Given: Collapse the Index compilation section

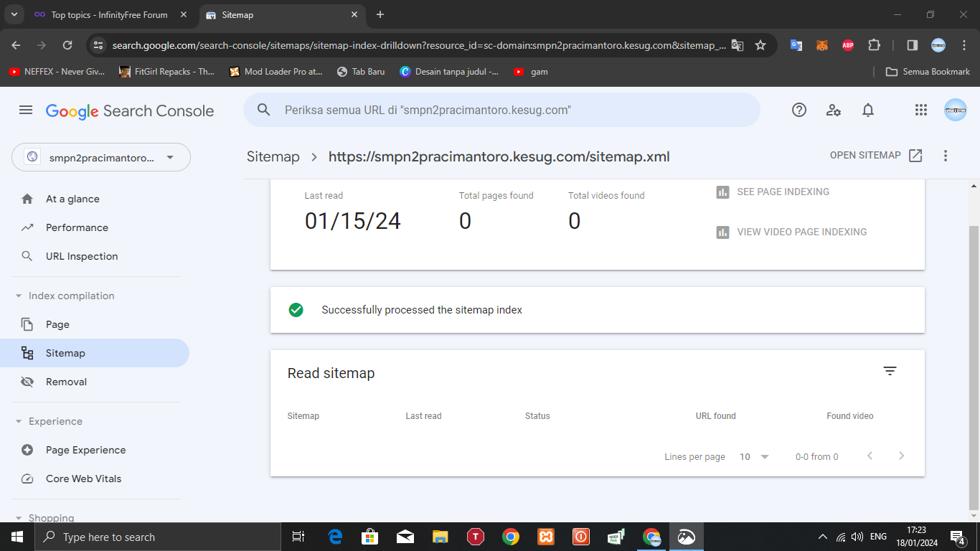Looking at the screenshot, I should [19, 296].
